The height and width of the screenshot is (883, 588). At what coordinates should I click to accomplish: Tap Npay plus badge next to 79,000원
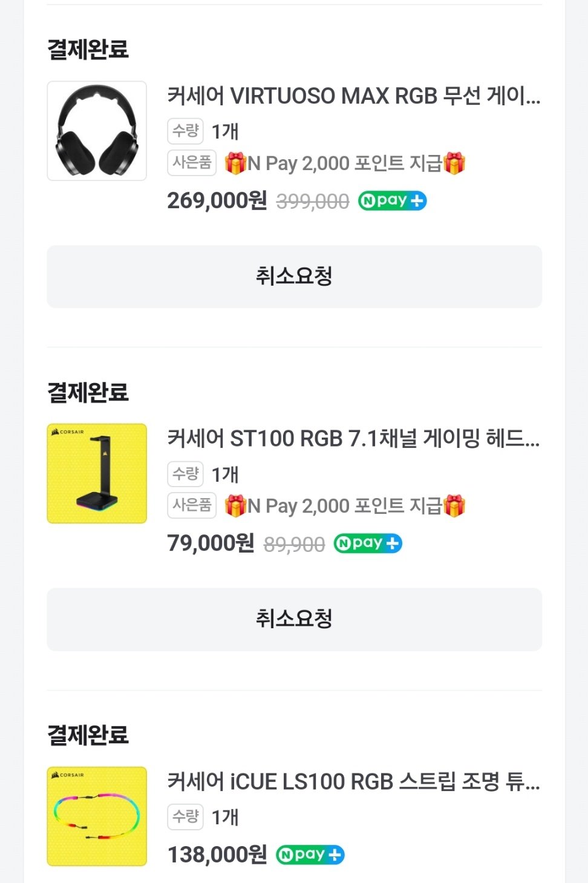click(368, 543)
